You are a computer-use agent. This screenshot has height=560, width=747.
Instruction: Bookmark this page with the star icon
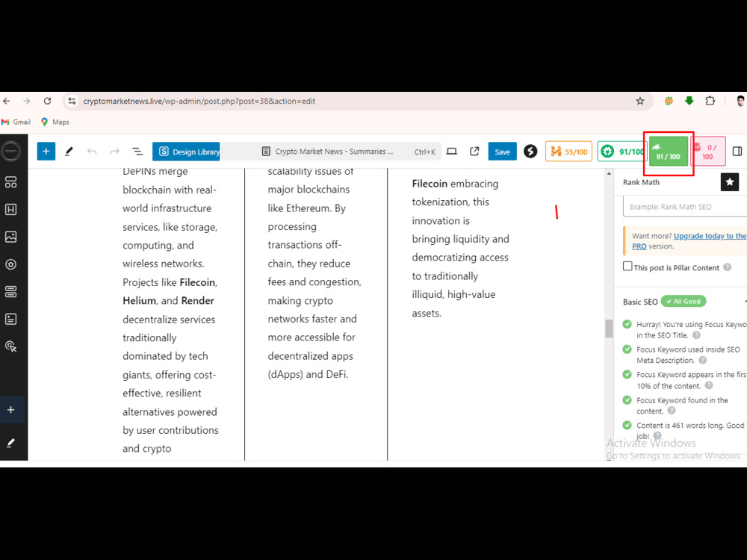[640, 101]
